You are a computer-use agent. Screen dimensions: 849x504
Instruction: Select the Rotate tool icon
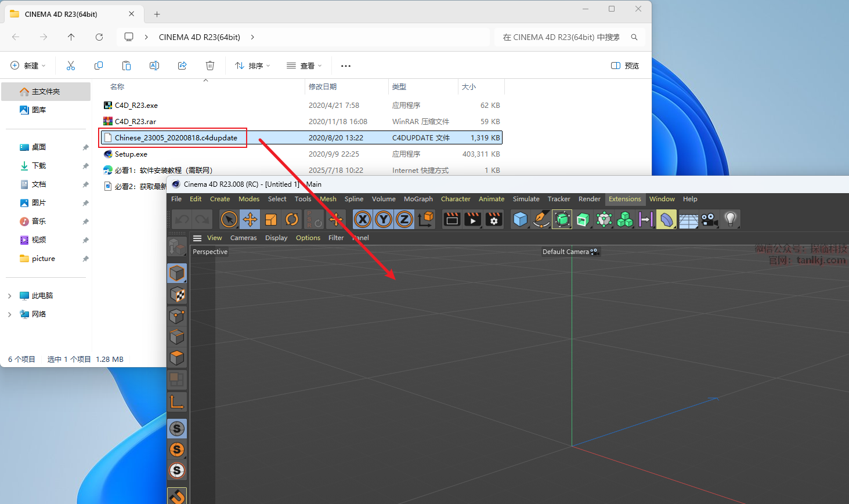(x=292, y=219)
